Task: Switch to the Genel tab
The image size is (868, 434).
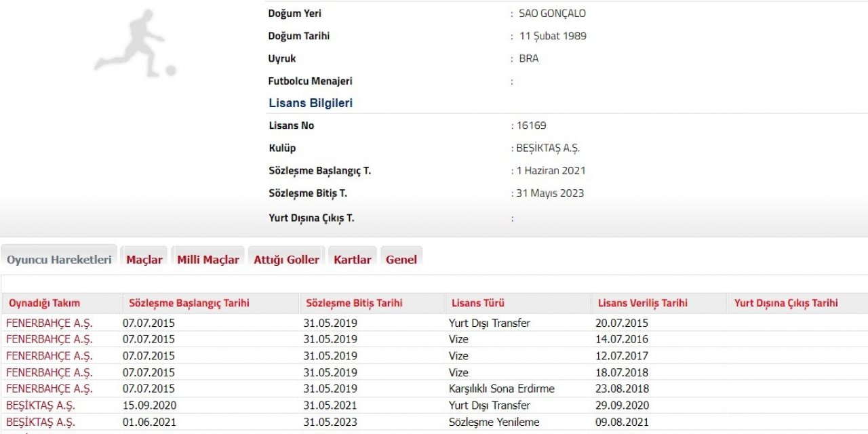Action: [x=401, y=260]
